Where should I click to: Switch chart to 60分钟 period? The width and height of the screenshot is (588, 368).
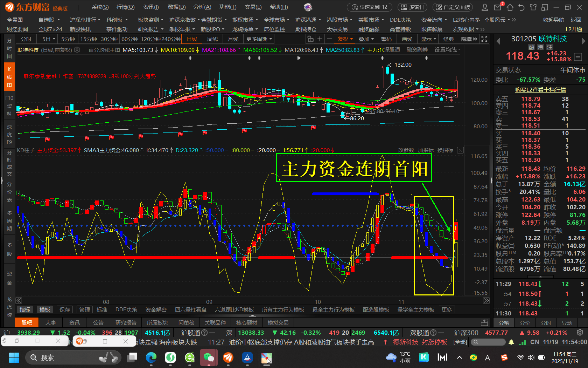[130, 39]
